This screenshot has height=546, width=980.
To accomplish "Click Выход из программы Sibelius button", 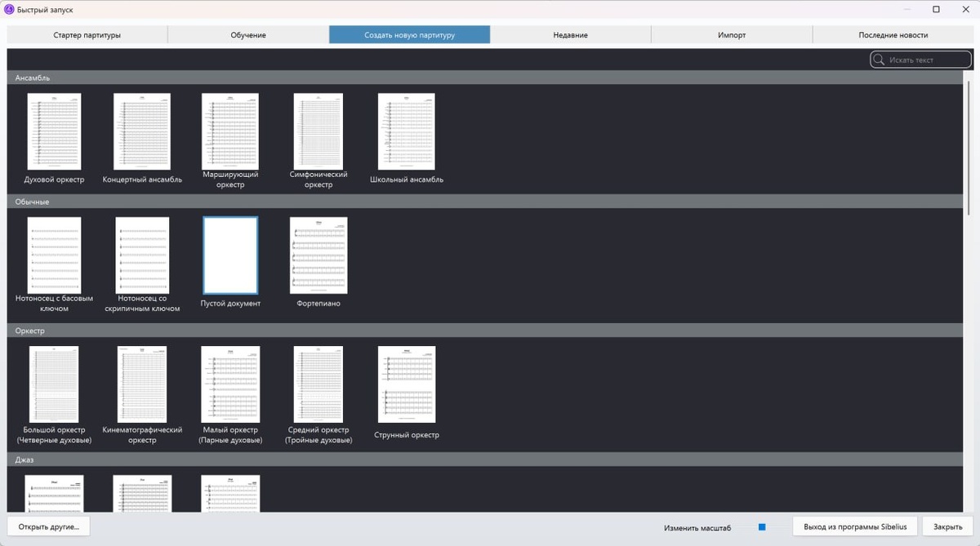I will point(855,526).
